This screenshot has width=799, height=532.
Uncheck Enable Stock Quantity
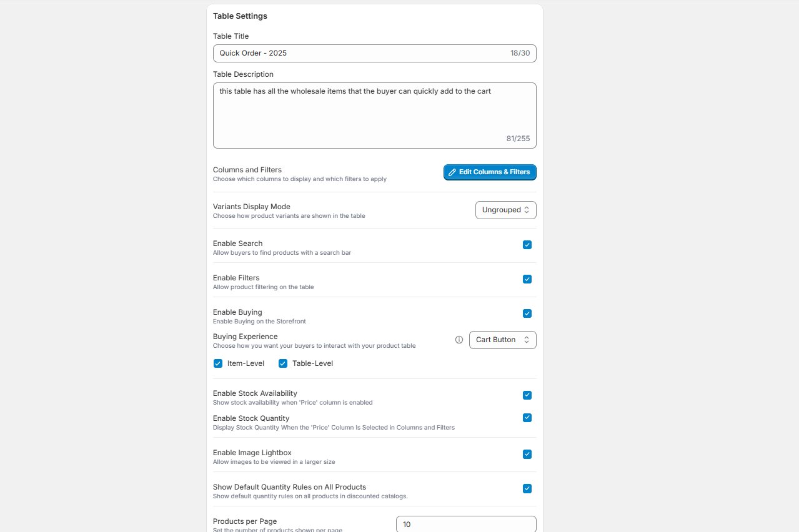click(x=527, y=418)
